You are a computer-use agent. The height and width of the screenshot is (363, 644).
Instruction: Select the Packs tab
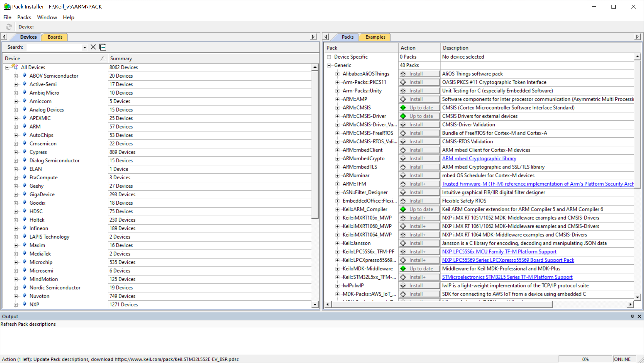[347, 37]
